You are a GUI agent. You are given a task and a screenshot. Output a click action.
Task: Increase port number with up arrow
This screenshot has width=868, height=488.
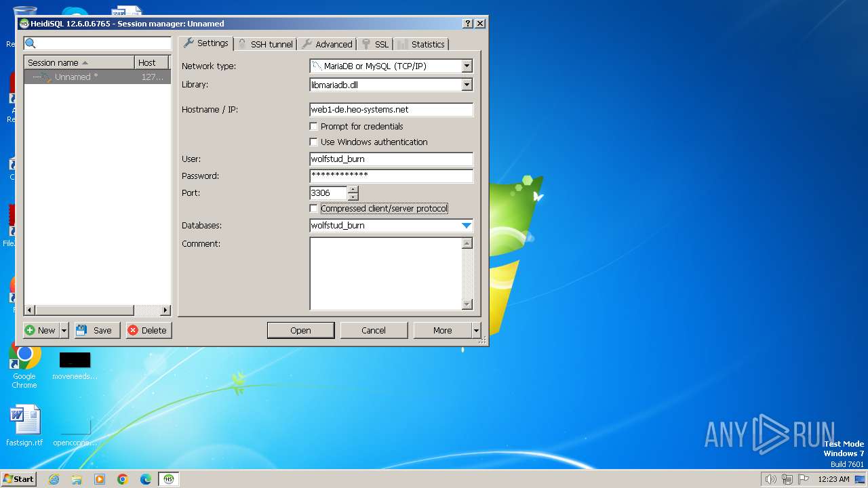tap(353, 190)
